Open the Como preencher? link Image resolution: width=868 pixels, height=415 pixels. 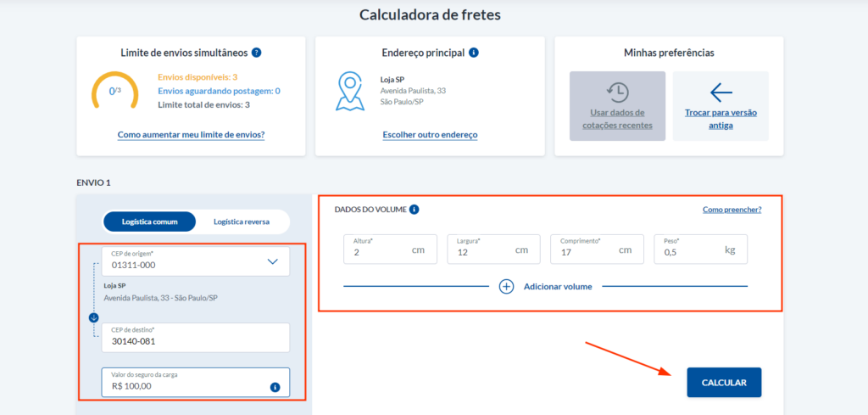tap(732, 210)
